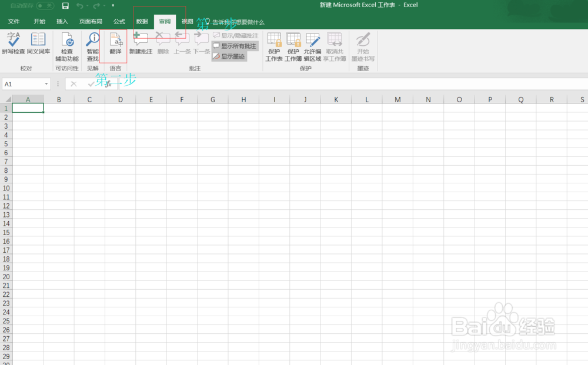This screenshot has height=365, width=588.
Task: Click the Name Box showing A1
Action: [24, 84]
